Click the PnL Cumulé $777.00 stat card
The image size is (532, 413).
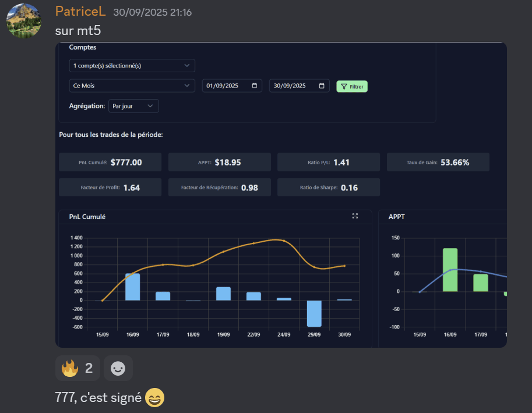[110, 163]
